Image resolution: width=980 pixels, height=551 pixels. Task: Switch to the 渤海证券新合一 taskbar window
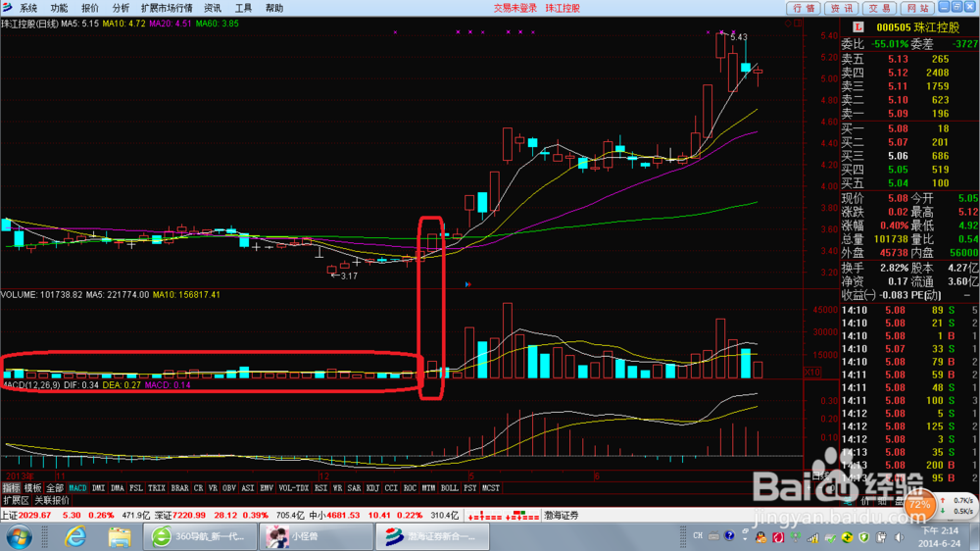coord(431,536)
